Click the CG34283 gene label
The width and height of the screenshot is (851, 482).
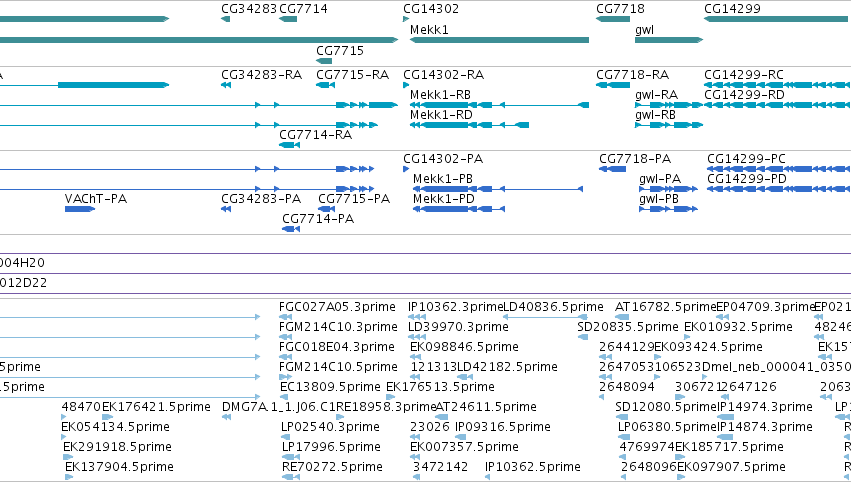(x=249, y=9)
